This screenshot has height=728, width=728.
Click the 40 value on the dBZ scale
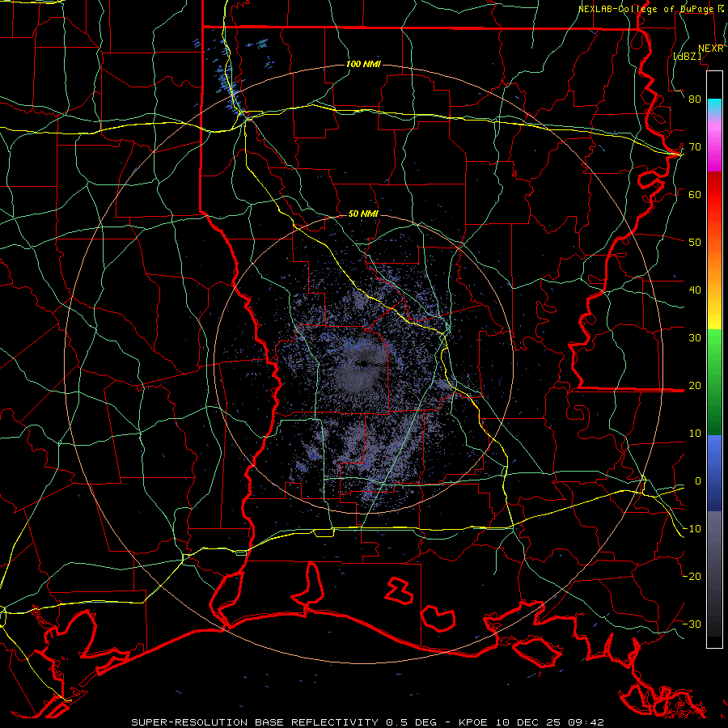coord(695,290)
